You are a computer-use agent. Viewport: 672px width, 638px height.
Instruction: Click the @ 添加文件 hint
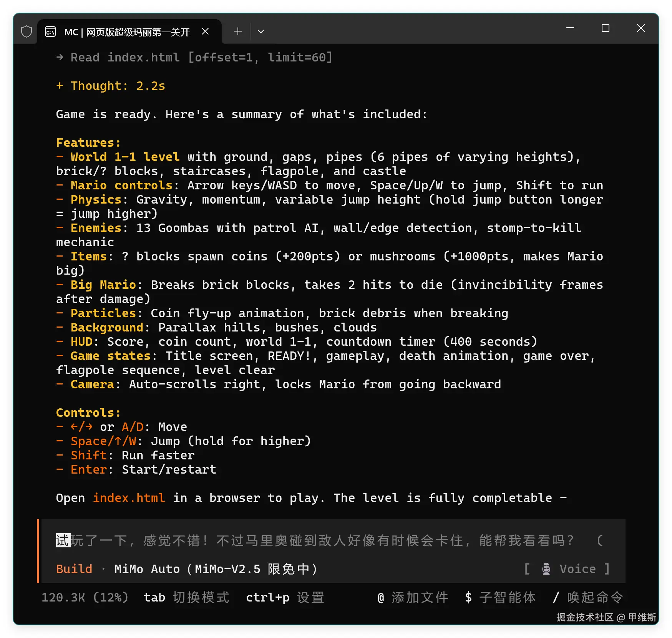click(x=413, y=597)
